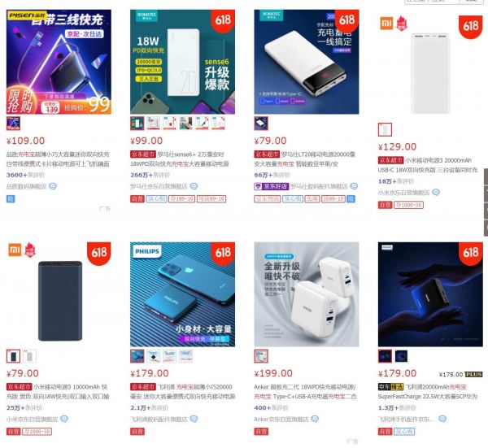Select second thumbnail under Philips ¥179 blue item
The height and width of the screenshot is (448, 488).
click(154, 356)
